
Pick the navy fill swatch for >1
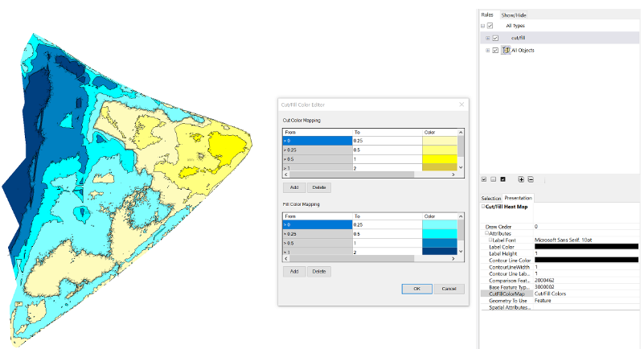(440, 251)
